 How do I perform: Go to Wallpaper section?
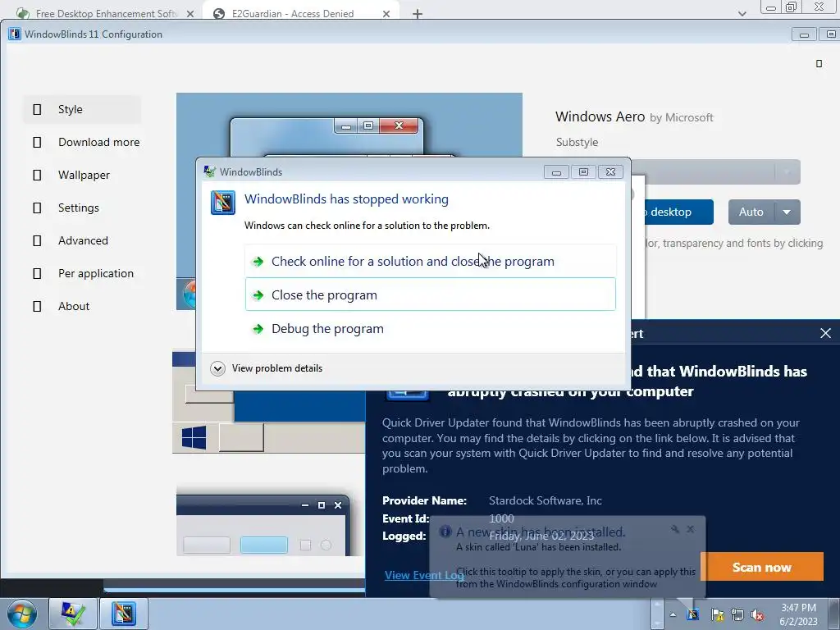[x=82, y=175]
